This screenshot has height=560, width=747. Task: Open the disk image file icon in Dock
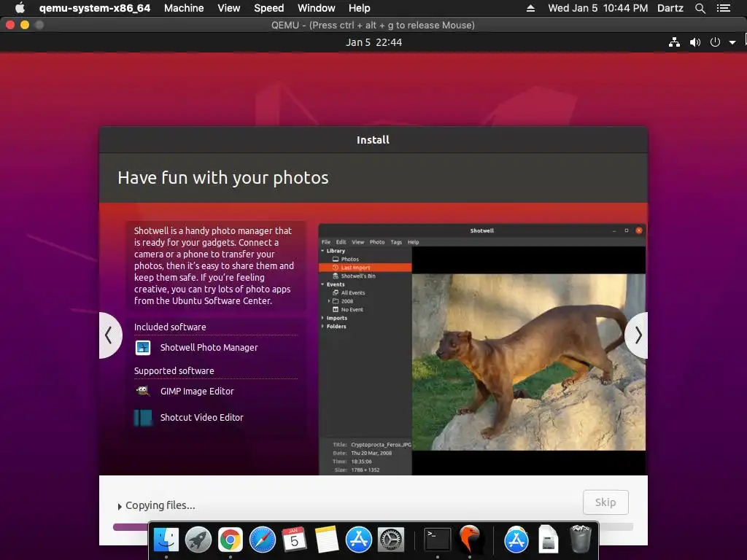549,540
